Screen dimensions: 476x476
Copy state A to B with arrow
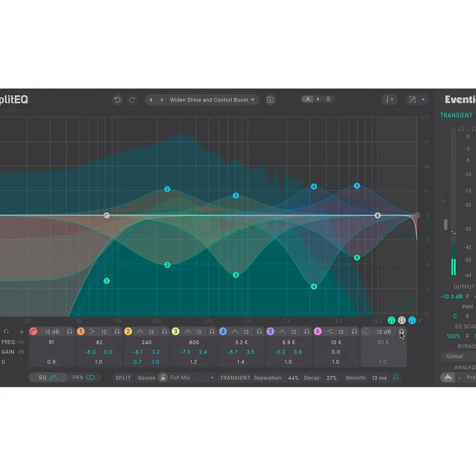[318, 99]
